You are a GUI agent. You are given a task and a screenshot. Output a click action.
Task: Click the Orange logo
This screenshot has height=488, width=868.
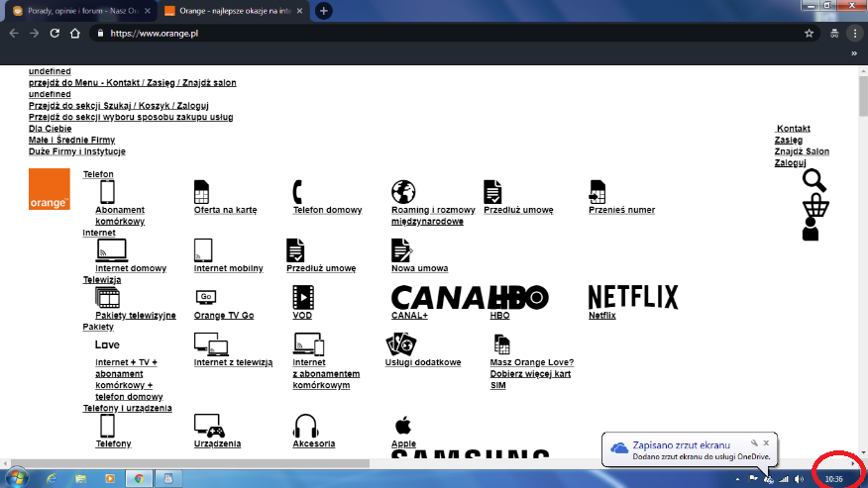[x=49, y=189]
